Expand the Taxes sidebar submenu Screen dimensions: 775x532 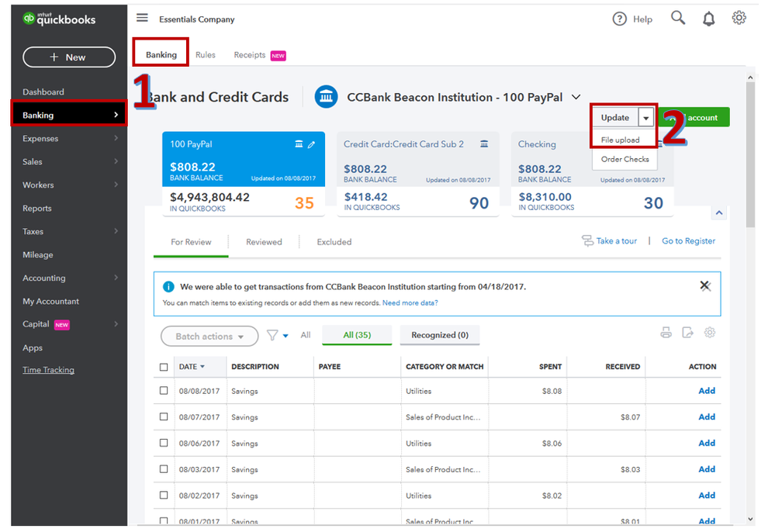116,230
